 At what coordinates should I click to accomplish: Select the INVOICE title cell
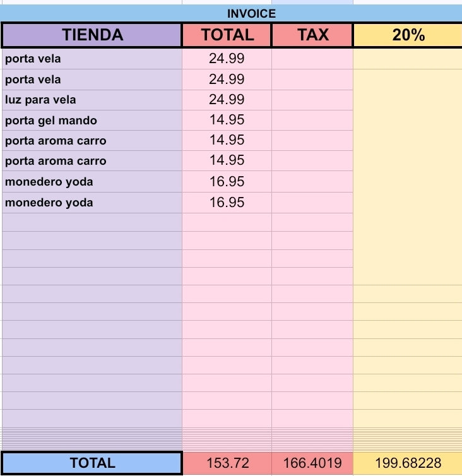[231, 13]
